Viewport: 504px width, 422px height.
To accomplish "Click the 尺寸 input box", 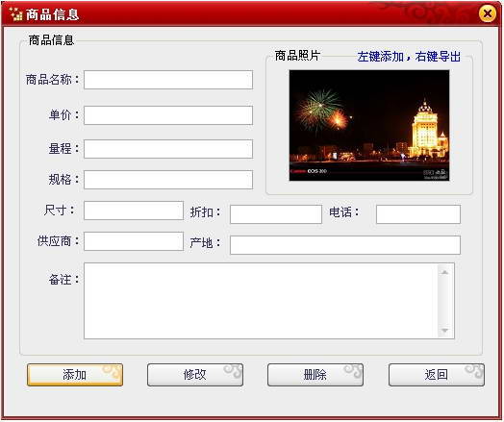I will [134, 211].
